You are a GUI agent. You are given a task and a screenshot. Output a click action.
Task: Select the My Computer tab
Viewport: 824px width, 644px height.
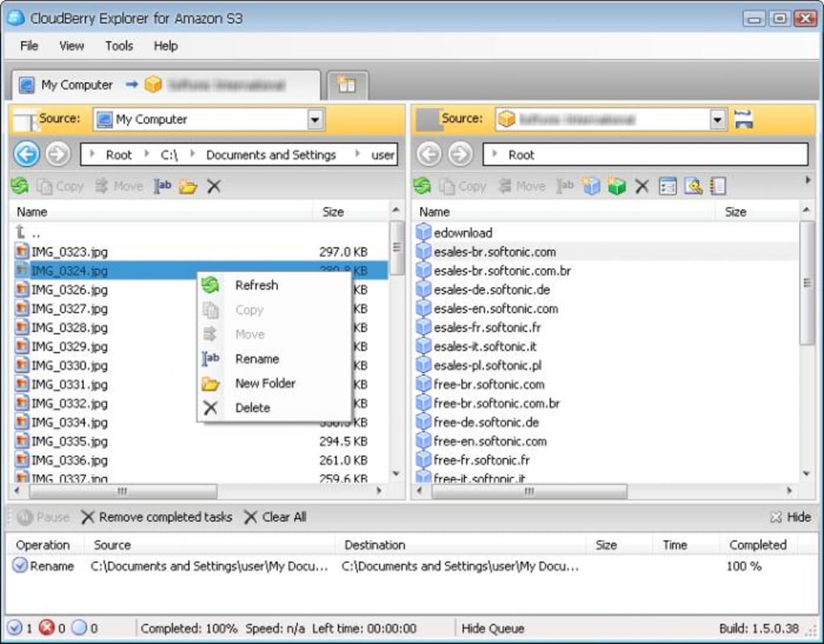click(166, 85)
